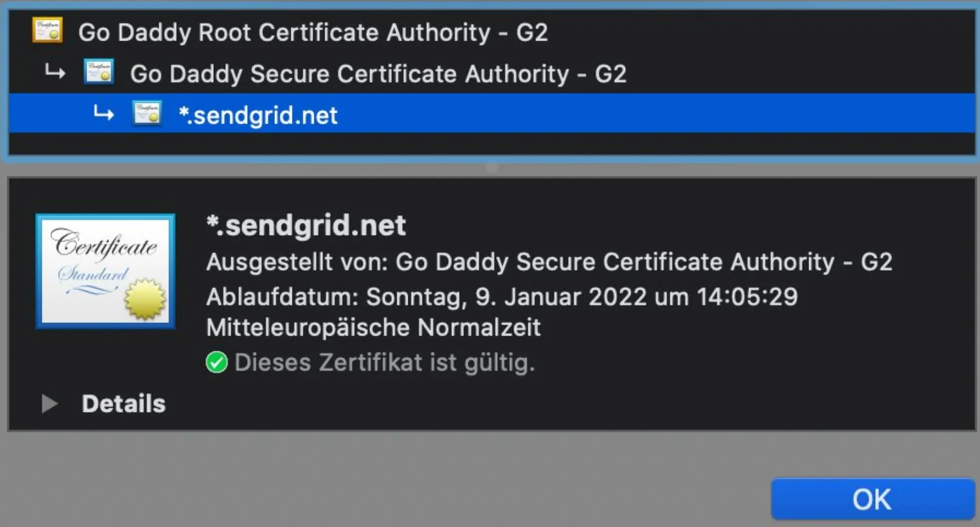Image resolution: width=980 pixels, height=527 pixels.
Task: Click empty area below the certificate chain
Action: click(x=491, y=144)
